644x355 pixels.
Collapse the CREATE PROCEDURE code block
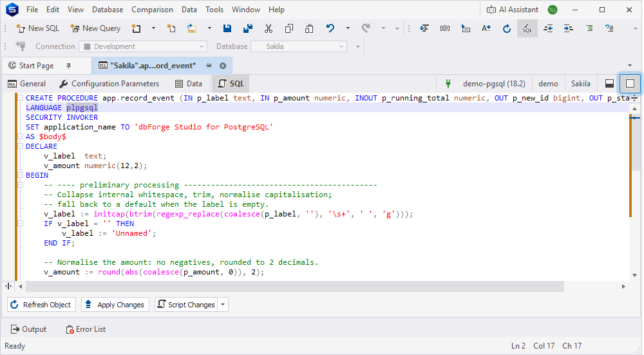pyautogui.click(x=20, y=98)
